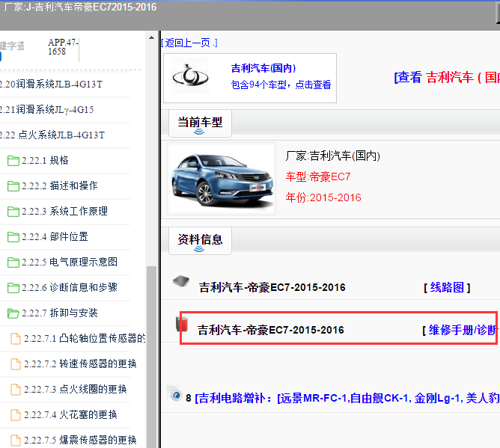The height and width of the screenshot is (448, 500).
Task: Click the gray wiring diagram book icon
Action: click(x=181, y=281)
